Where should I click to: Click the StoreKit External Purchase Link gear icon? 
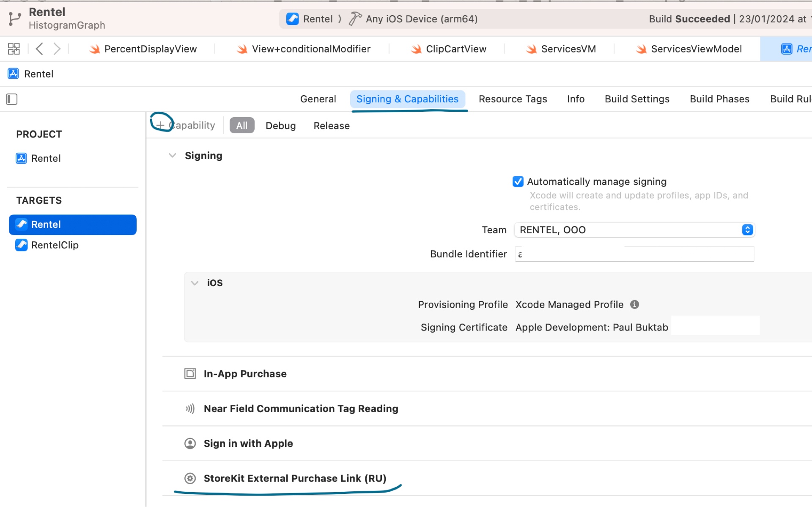[190, 478]
